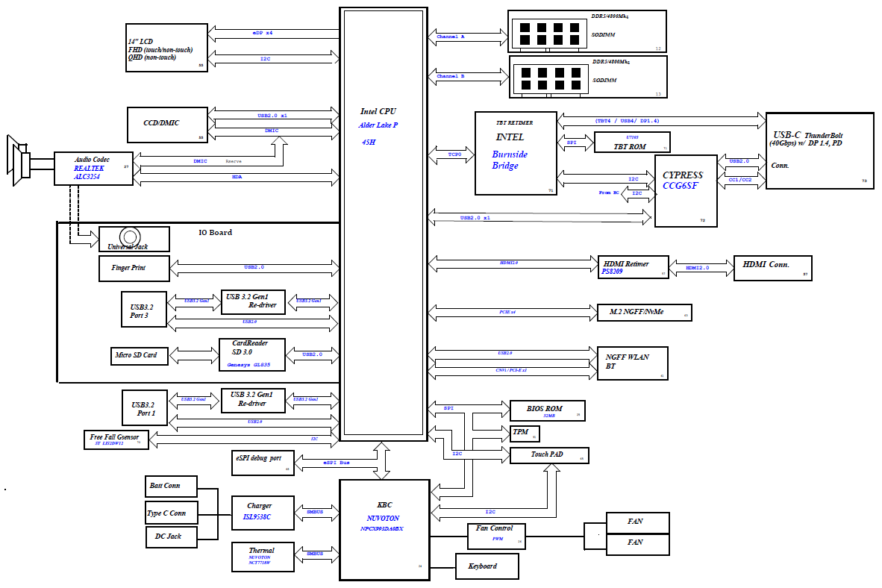
Task: Select the Cypress CCG6SF block
Action: (x=685, y=191)
